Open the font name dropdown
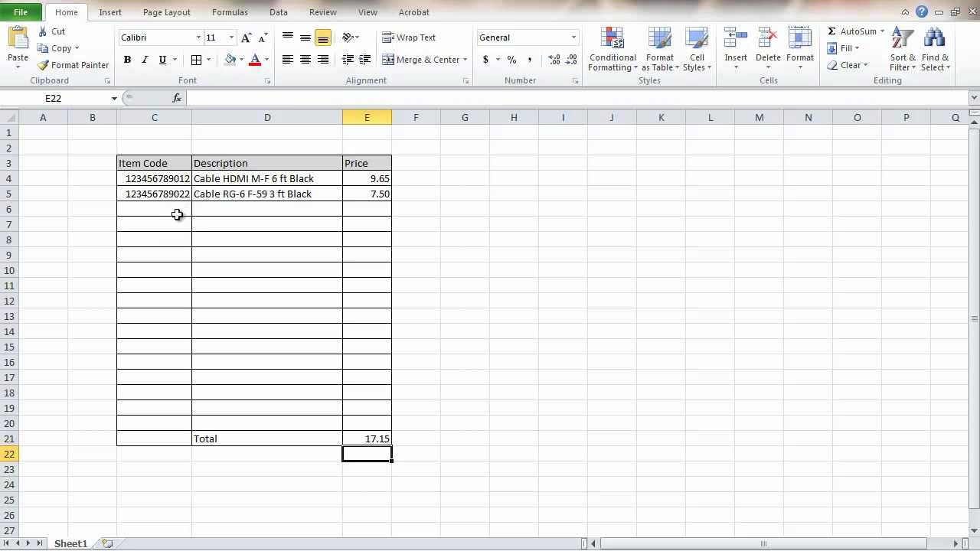The image size is (980, 551). pyautogui.click(x=198, y=37)
